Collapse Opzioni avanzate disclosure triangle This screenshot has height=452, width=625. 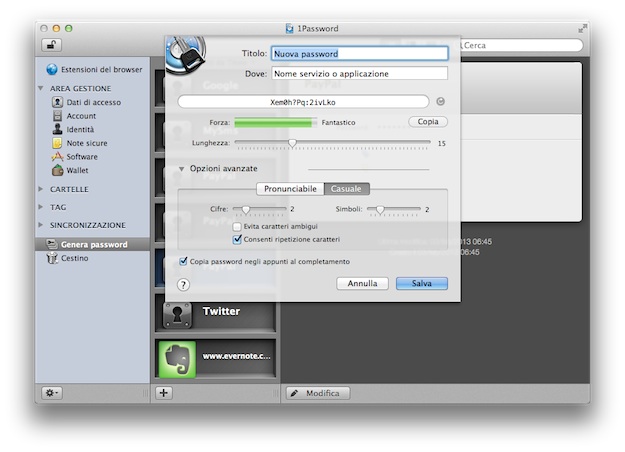pos(182,169)
